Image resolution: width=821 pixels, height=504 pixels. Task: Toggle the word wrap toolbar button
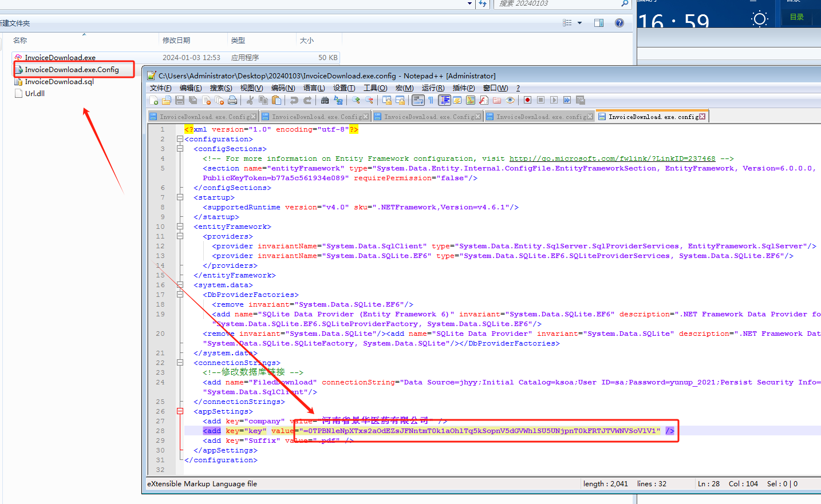[x=418, y=100]
